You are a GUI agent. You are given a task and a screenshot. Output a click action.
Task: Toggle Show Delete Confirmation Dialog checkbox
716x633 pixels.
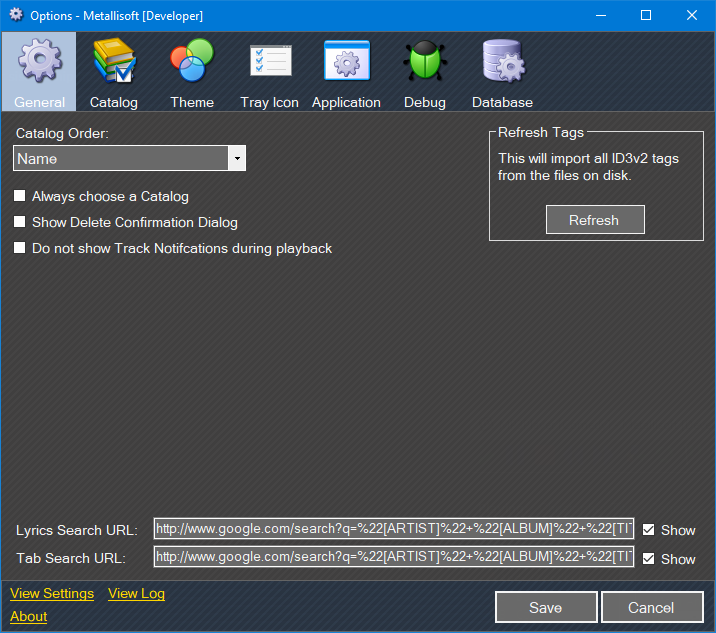pyautogui.click(x=20, y=223)
